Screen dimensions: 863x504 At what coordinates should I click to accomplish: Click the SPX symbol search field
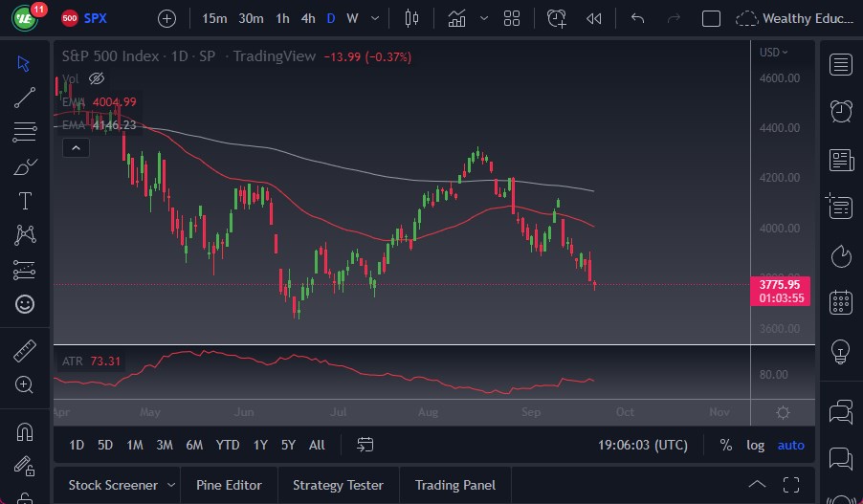[96, 18]
